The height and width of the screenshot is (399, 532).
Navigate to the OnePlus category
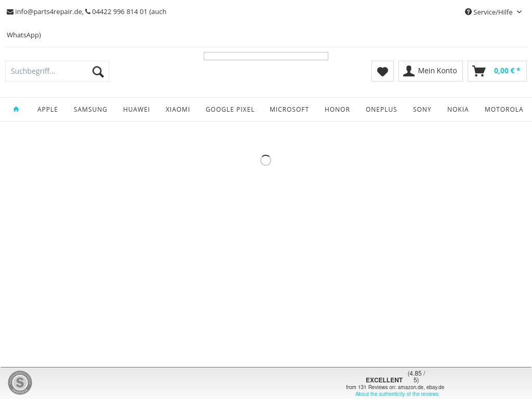[x=381, y=110]
